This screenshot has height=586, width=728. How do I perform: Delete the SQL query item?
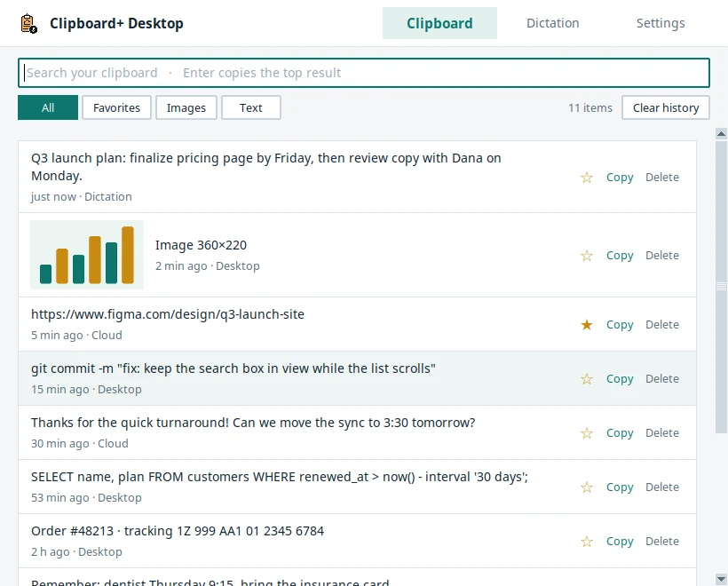point(662,487)
